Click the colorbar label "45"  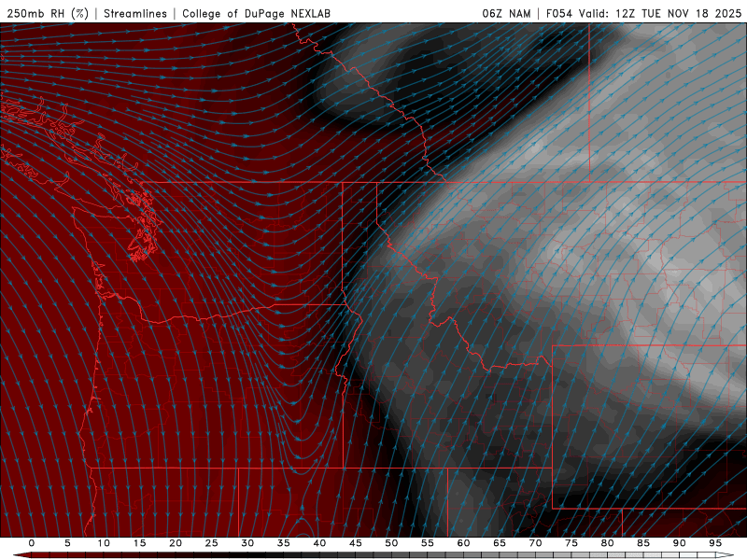356,543
